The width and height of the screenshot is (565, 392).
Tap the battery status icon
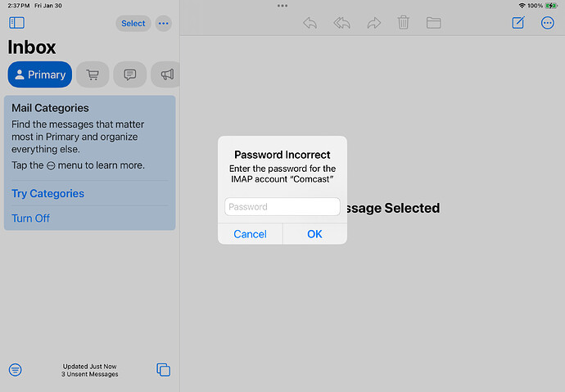pyautogui.click(x=551, y=6)
